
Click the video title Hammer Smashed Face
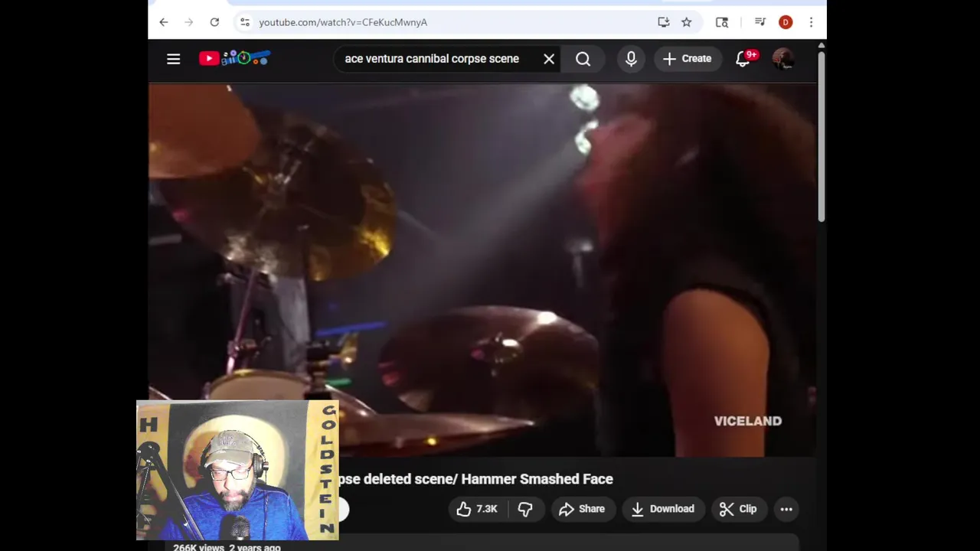475,479
